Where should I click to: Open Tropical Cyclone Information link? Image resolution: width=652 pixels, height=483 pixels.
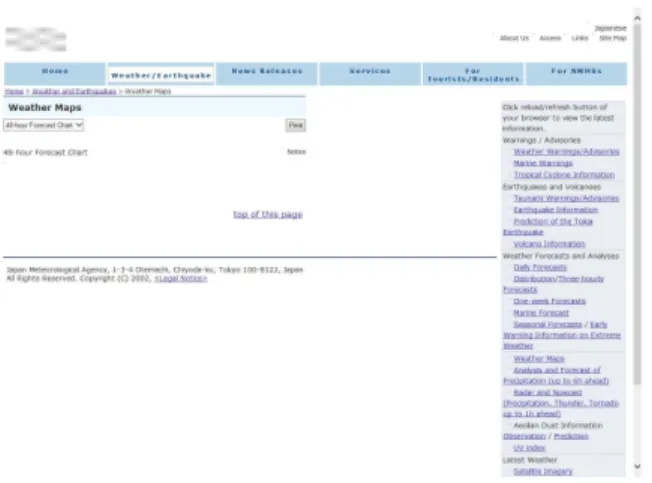[564, 175]
